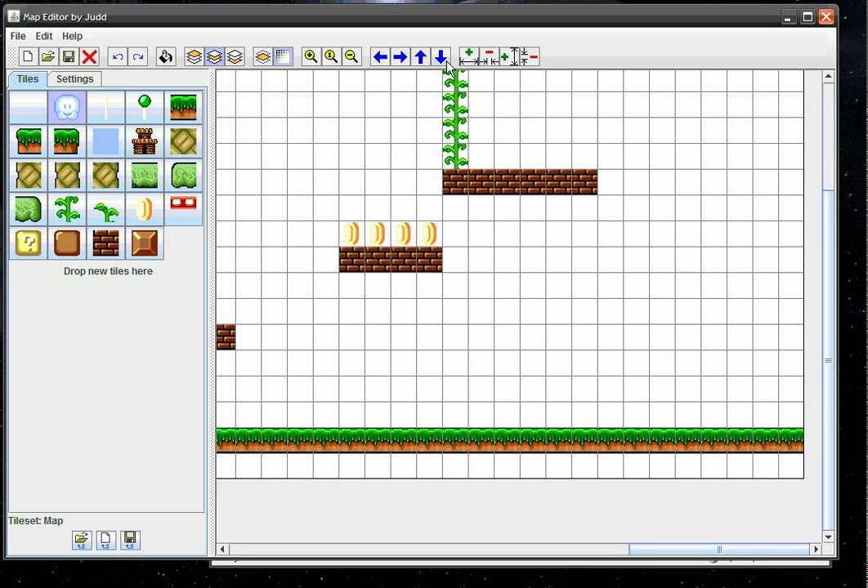Shift the map up with the blue up arrow
The width and height of the screenshot is (868, 588).
coord(421,56)
